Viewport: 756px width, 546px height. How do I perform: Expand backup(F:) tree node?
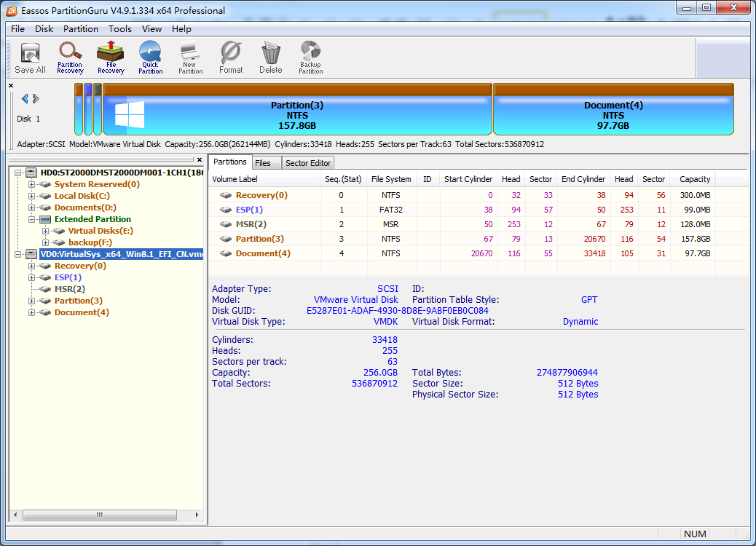45,242
